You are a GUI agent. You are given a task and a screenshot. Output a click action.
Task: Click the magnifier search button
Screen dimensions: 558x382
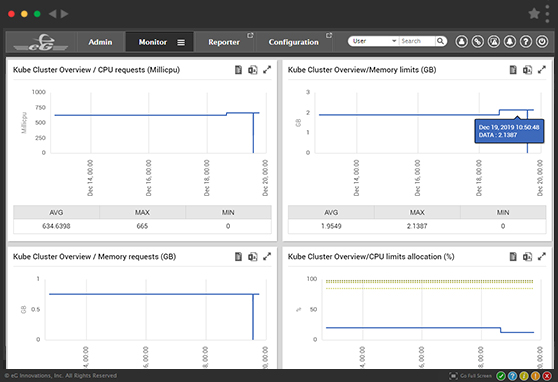[x=441, y=41]
